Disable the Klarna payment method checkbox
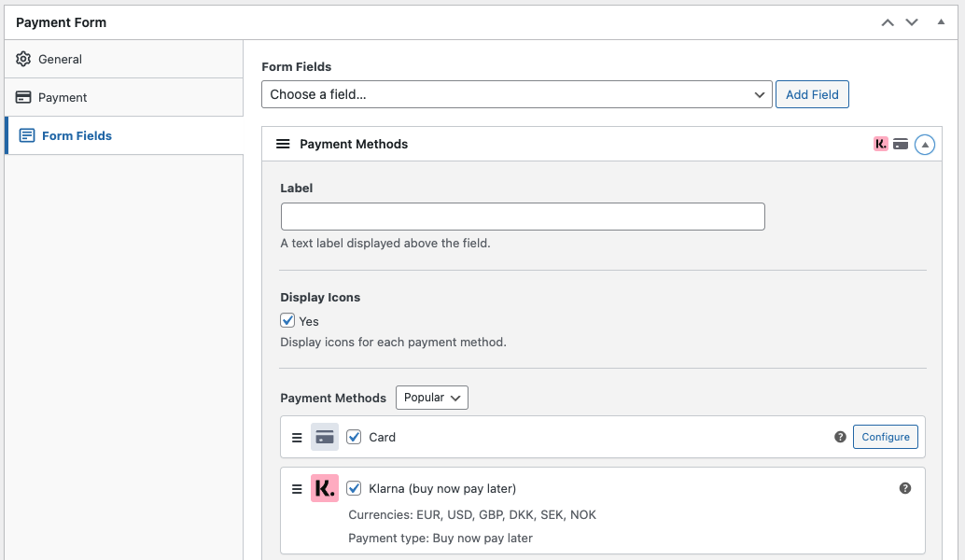Image resolution: width=965 pixels, height=560 pixels. tap(354, 488)
